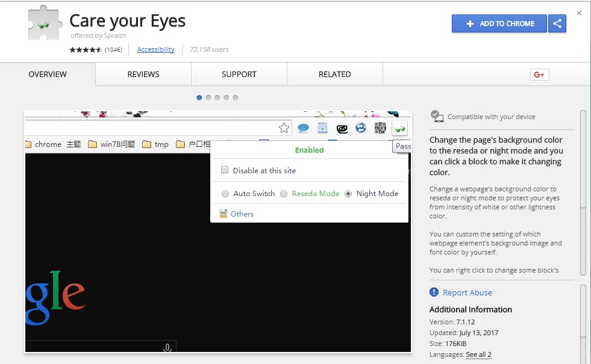Image resolution: width=591 pixels, height=364 pixels.
Task: Check the Disable at this site box
Action: (x=225, y=170)
